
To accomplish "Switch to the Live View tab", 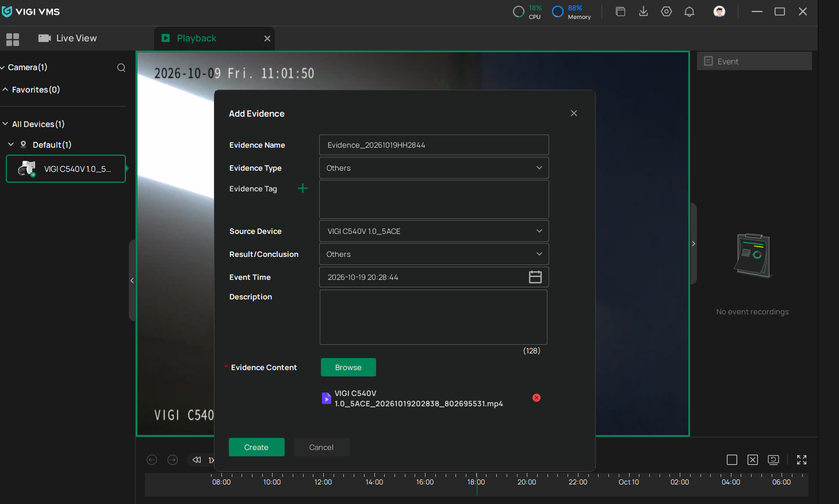I will (68, 39).
